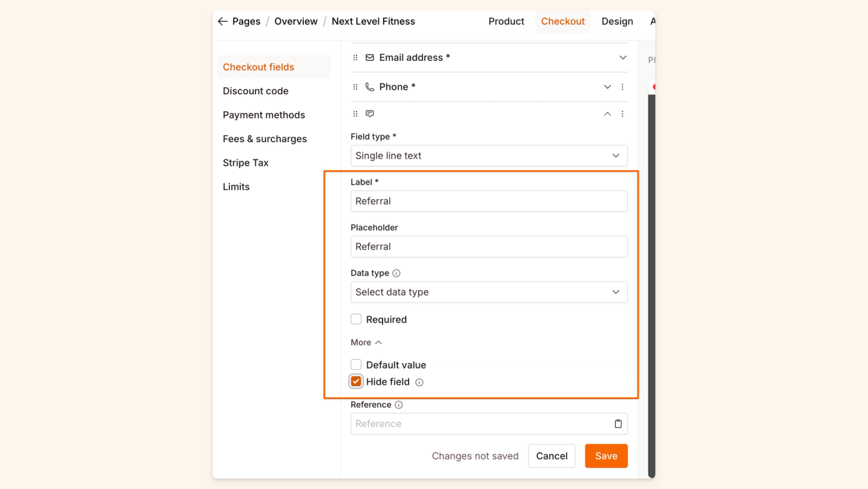Screen dimensions: 868x489
Task: Switch to the Design tab
Action: click(x=617, y=21)
